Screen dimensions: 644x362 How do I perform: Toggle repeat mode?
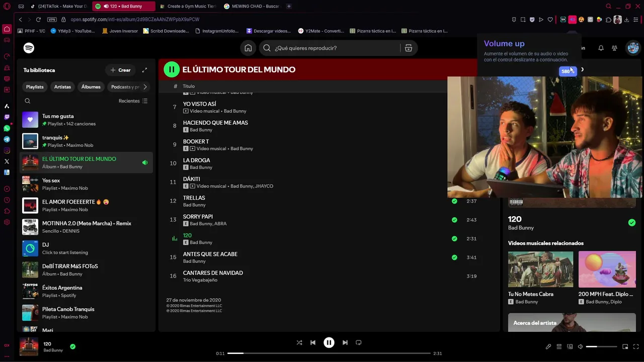358,342
